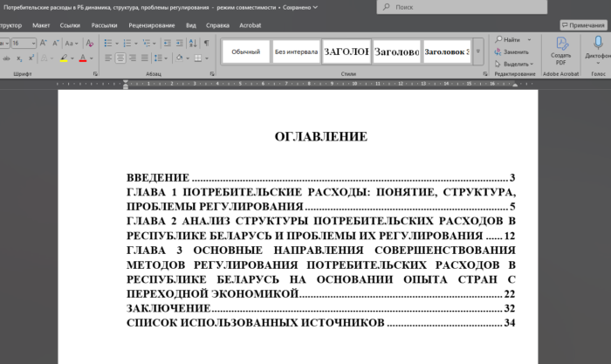
Task: Apply paragraph shading fill
Action: 179,58
